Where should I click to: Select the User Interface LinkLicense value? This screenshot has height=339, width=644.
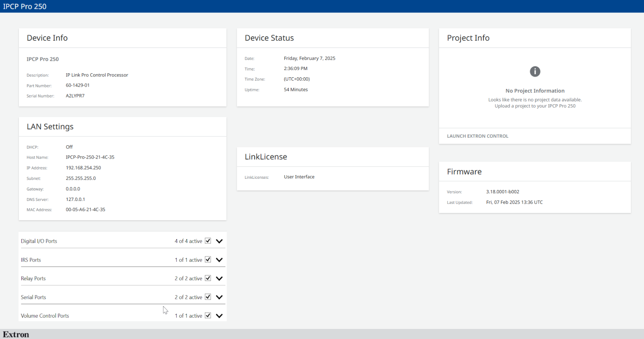[299, 177]
